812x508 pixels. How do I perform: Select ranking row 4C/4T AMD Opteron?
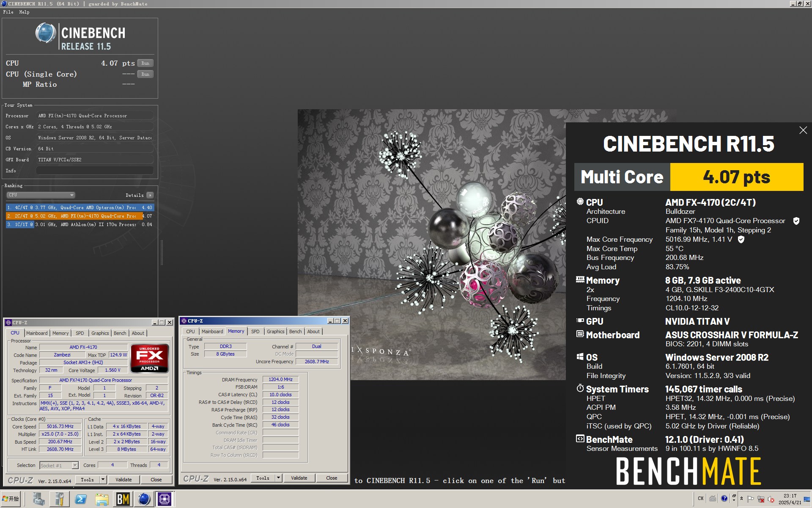click(80, 207)
